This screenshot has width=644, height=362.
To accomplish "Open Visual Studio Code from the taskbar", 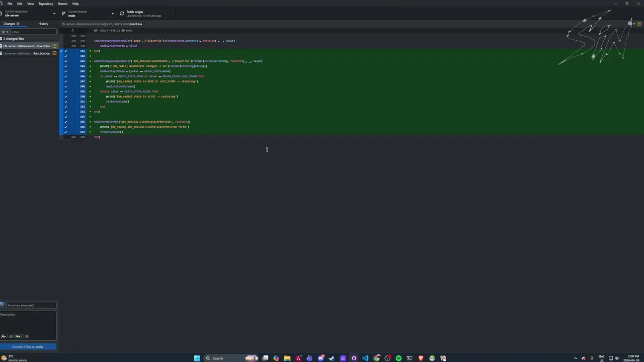I will point(365,358).
